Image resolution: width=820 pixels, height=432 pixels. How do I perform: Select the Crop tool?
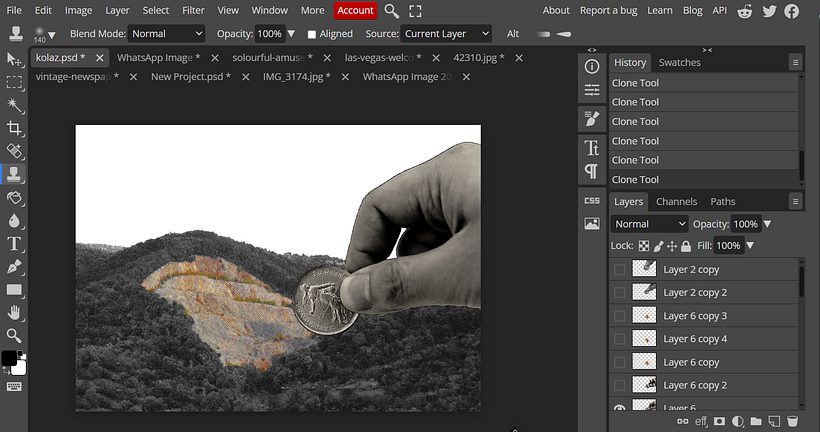pos(14,128)
